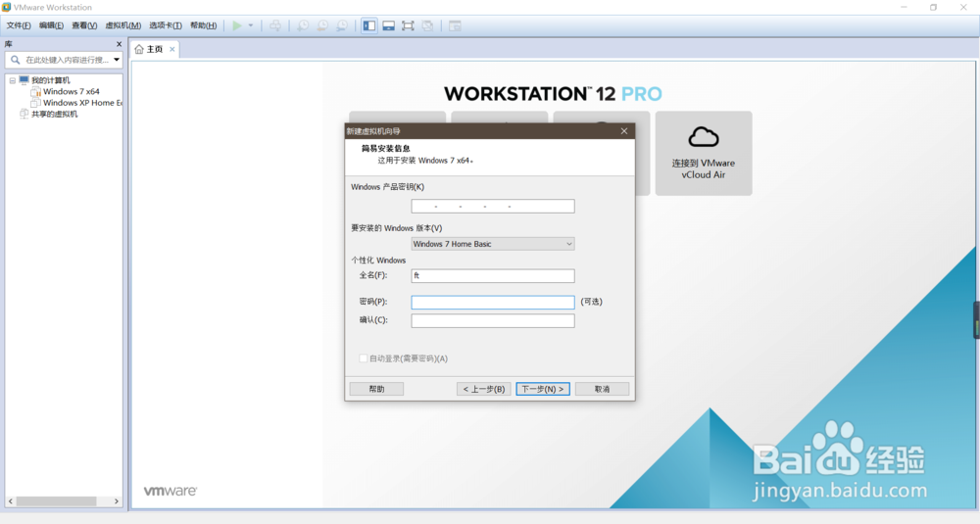
Task: Click the full screen mode icon
Action: coord(408,25)
